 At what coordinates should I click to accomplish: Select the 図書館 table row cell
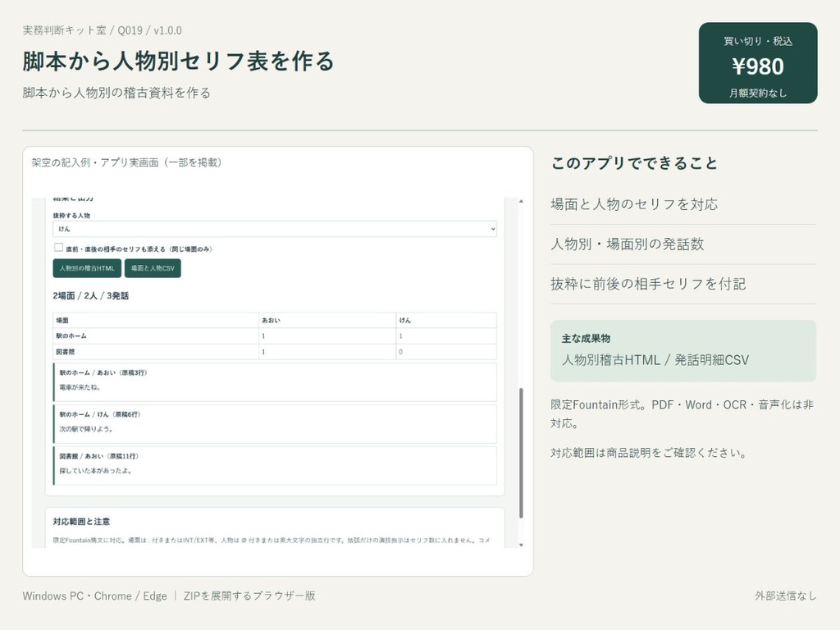point(156,352)
